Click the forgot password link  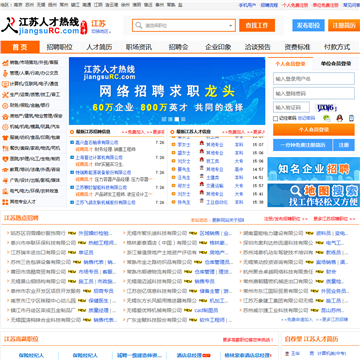(306, 118)
